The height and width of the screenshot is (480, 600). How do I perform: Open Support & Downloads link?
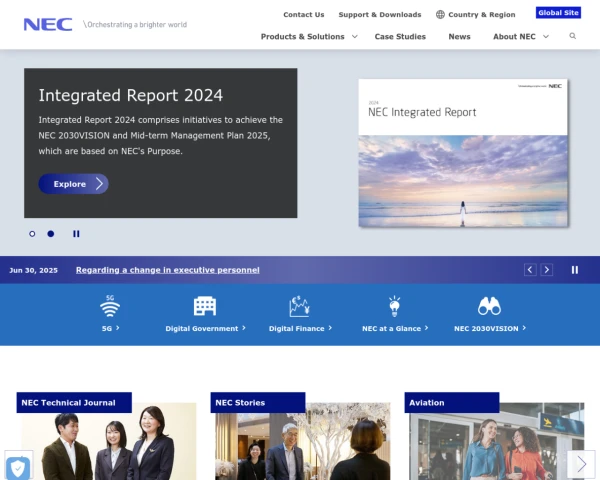click(380, 15)
